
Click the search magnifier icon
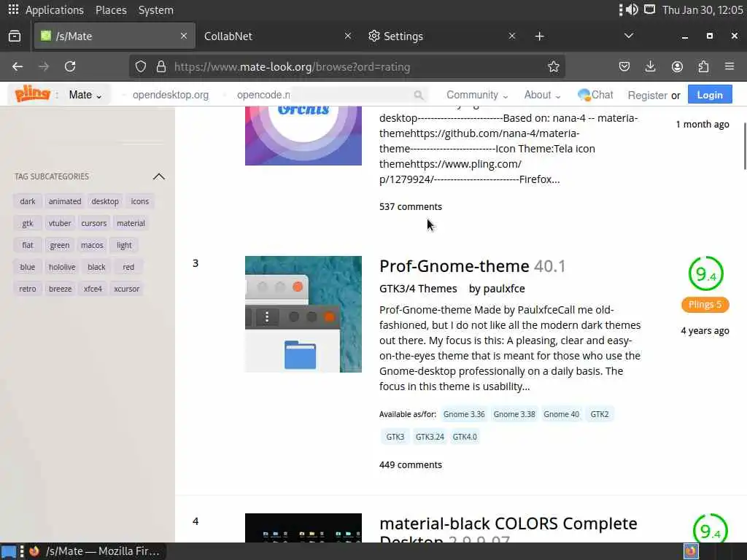click(418, 96)
